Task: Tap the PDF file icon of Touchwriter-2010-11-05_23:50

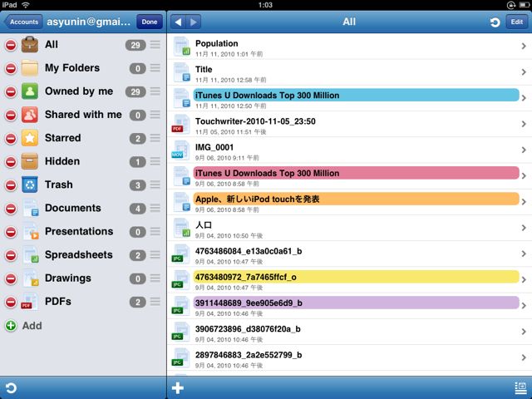Action: click(x=180, y=124)
